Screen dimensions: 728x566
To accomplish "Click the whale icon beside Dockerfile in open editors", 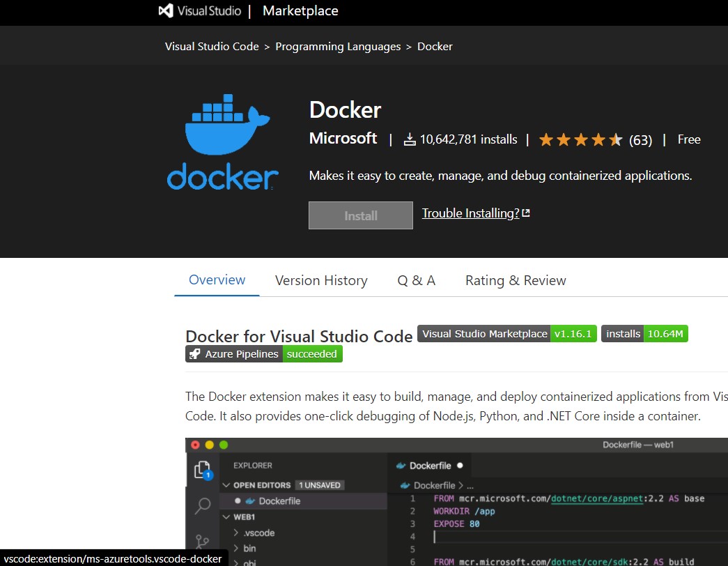I will (250, 501).
